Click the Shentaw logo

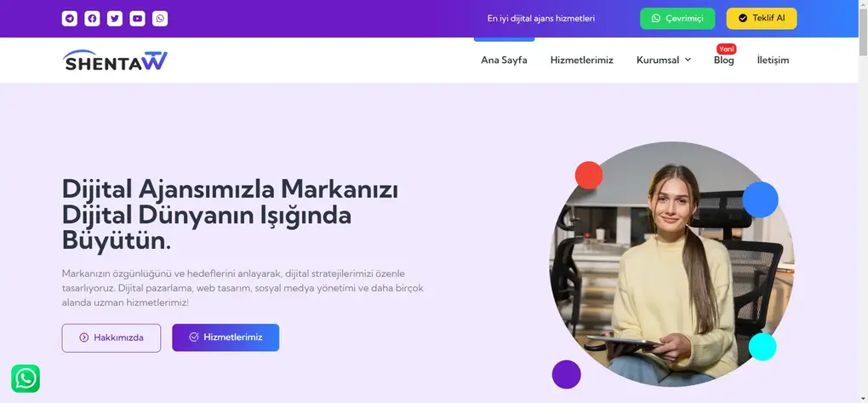(115, 60)
